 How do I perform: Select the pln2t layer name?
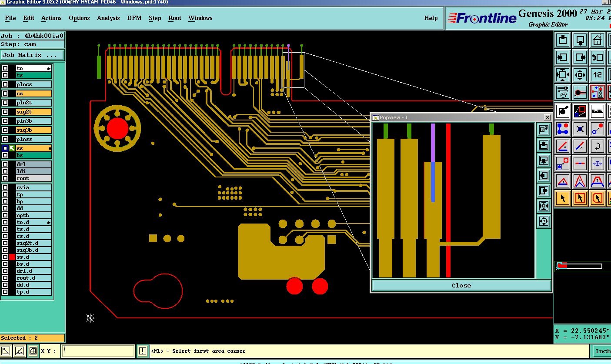pos(34,103)
